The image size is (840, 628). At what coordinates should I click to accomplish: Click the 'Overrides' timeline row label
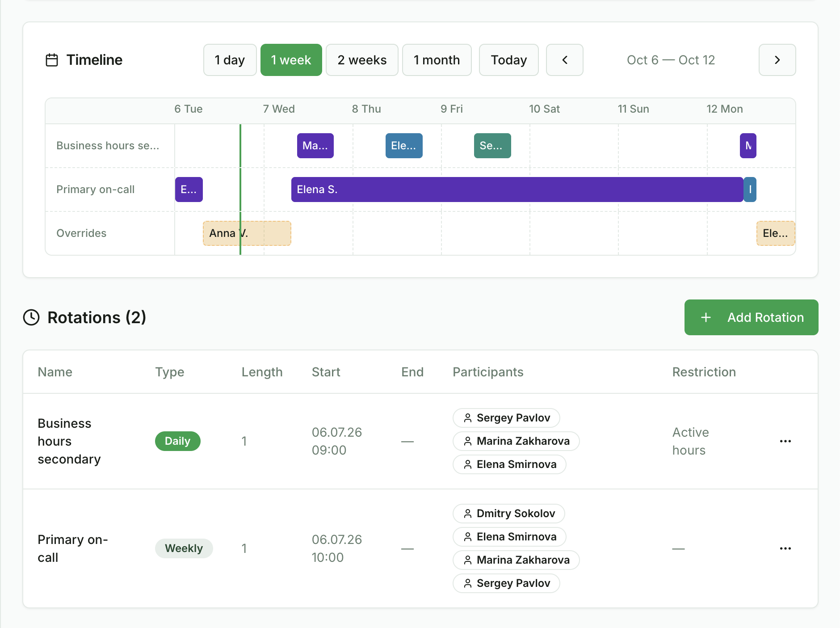pyautogui.click(x=81, y=233)
